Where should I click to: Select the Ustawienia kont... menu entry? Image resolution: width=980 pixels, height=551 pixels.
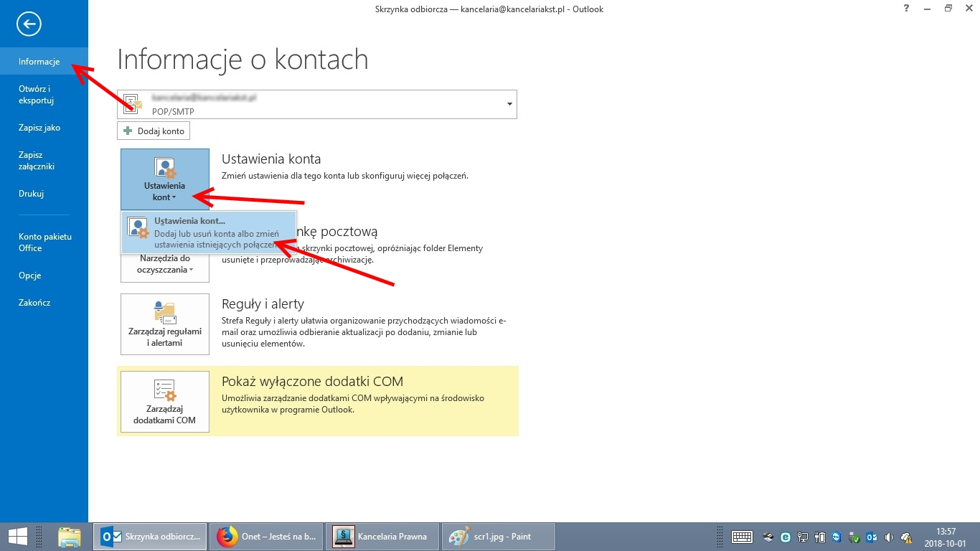pyautogui.click(x=208, y=232)
